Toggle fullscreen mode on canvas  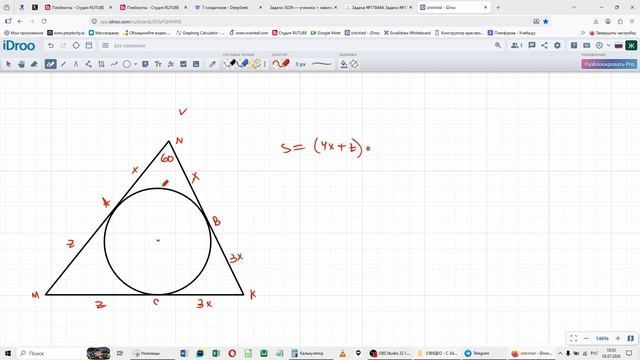[x=573, y=338]
